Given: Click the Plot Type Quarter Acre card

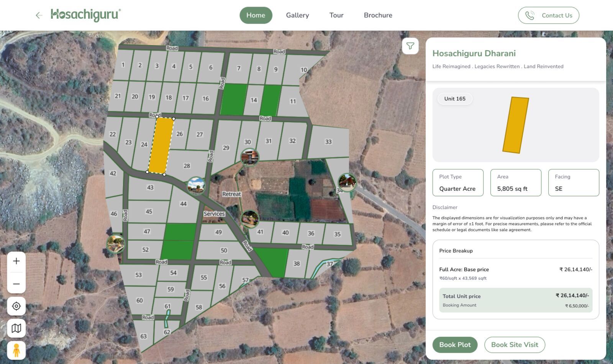Looking at the screenshot, I should pos(458,183).
